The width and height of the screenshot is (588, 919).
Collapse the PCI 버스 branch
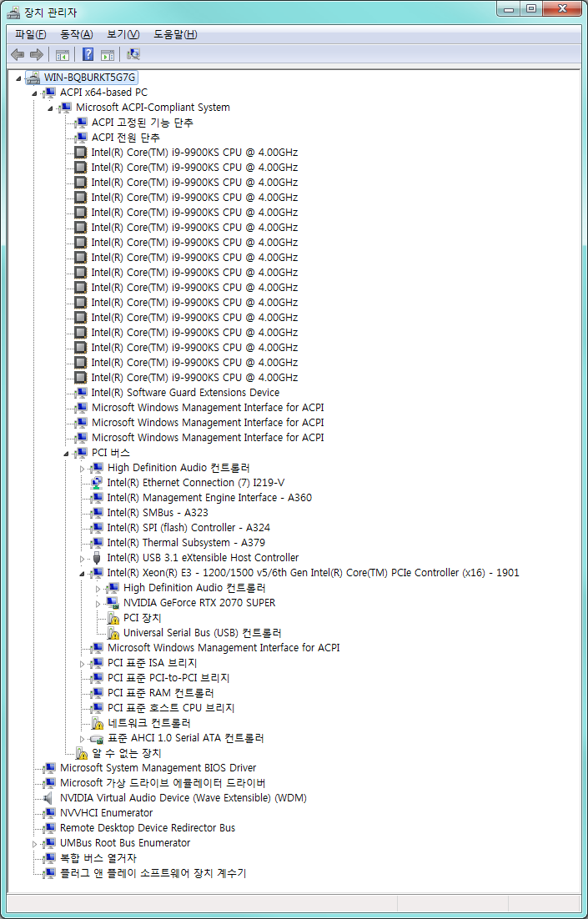[67, 454]
